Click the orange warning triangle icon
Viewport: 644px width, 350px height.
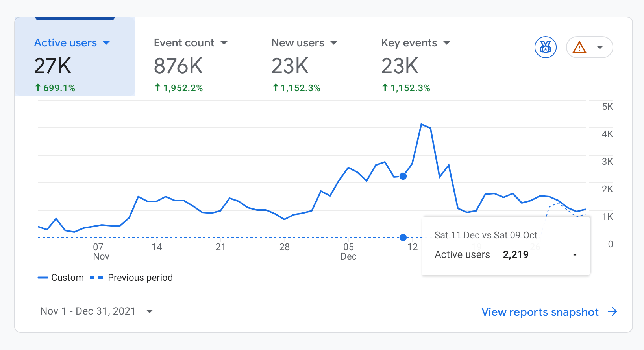tap(579, 48)
